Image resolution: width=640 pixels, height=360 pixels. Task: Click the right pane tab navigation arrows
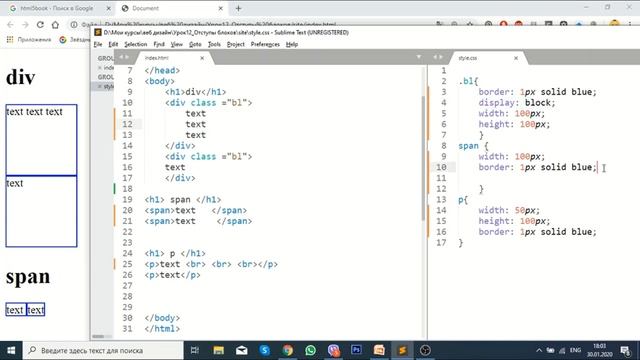[x=438, y=57]
